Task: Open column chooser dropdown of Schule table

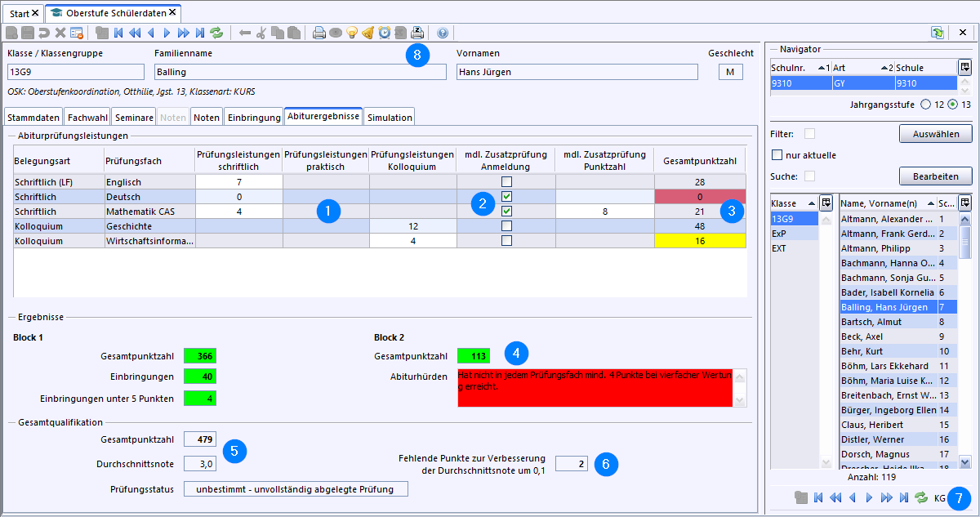Action: point(964,67)
